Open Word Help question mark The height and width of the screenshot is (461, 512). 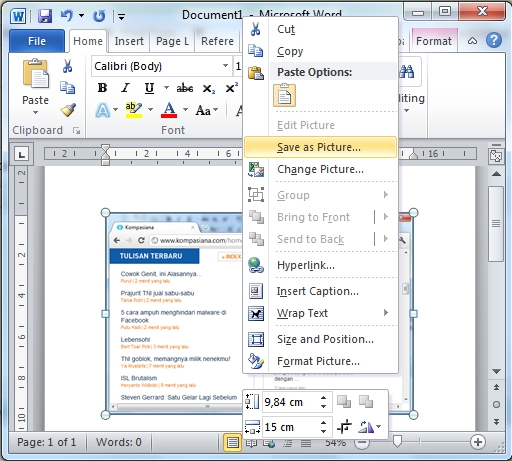point(494,41)
